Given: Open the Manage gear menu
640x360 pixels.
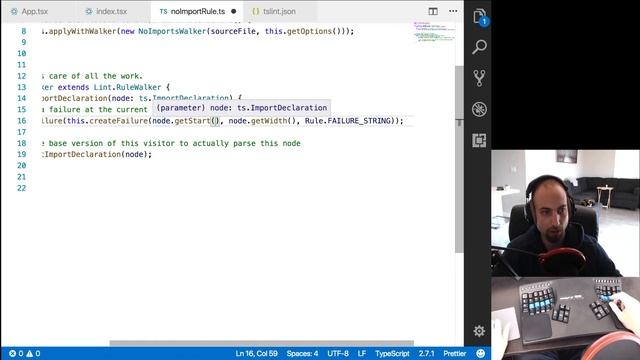Looking at the screenshot, I should (x=479, y=331).
